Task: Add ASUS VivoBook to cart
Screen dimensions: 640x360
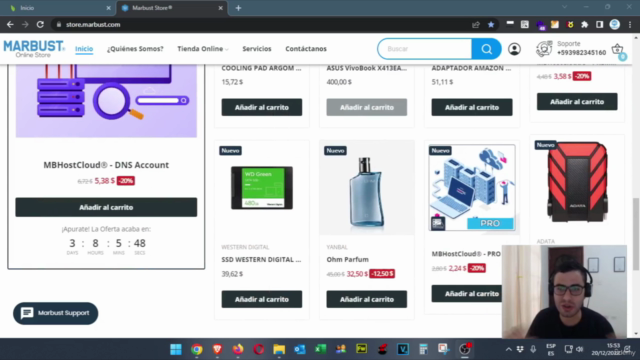Action: tap(367, 107)
